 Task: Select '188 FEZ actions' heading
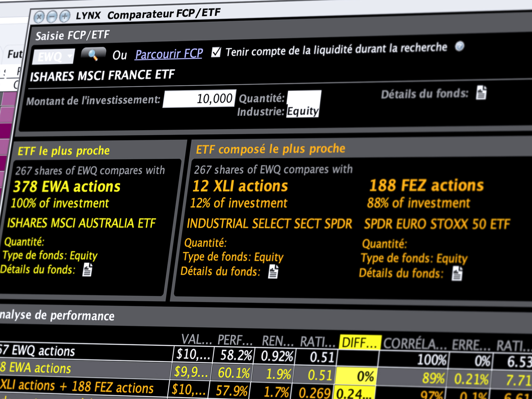click(427, 185)
